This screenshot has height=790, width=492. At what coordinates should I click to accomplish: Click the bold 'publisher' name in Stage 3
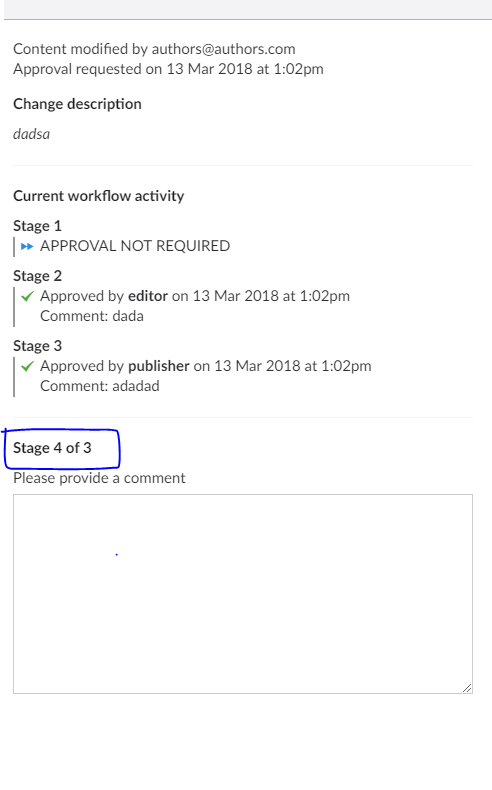pos(159,366)
